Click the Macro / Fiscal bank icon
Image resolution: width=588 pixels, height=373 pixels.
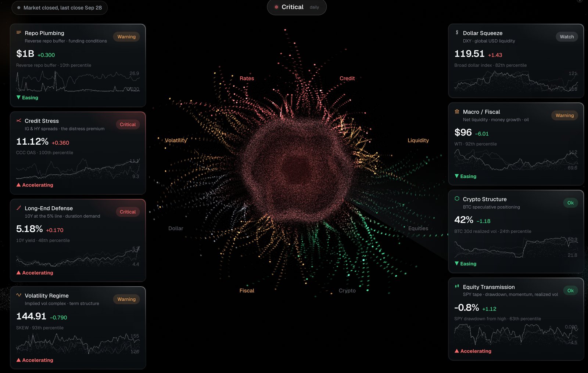click(x=457, y=112)
